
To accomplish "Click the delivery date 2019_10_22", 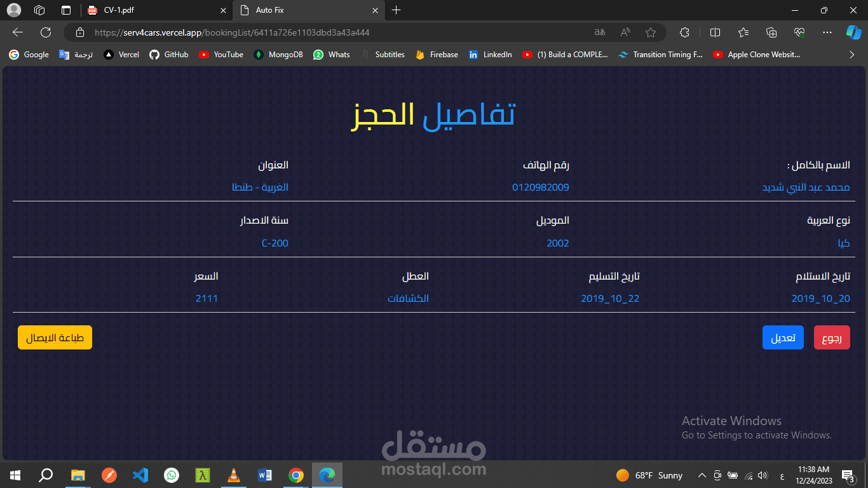I will pos(610,299).
